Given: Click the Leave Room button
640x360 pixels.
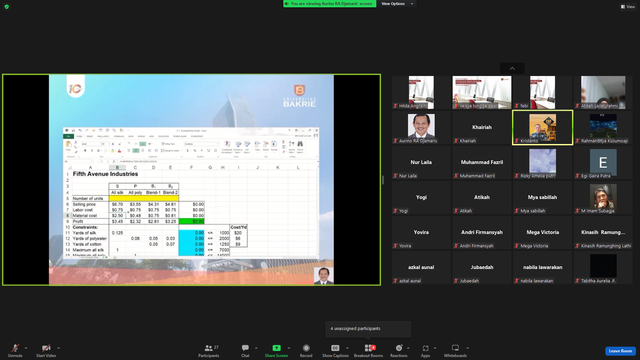Looking at the screenshot, I should pos(620,351).
